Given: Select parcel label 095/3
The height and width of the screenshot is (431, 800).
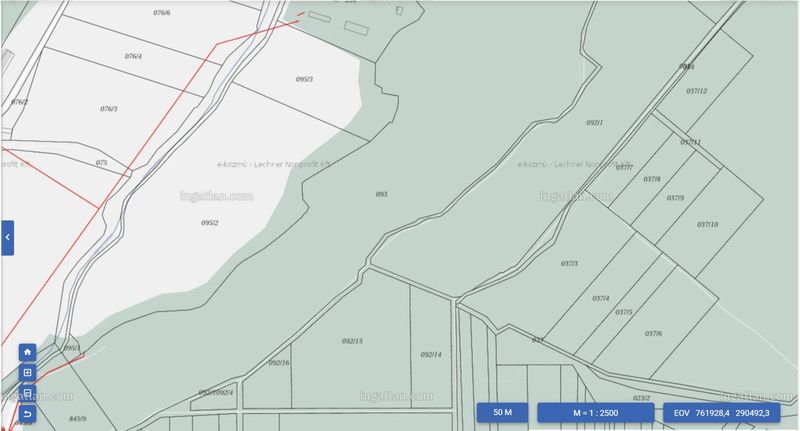Looking at the screenshot, I should tap(304, 79).
